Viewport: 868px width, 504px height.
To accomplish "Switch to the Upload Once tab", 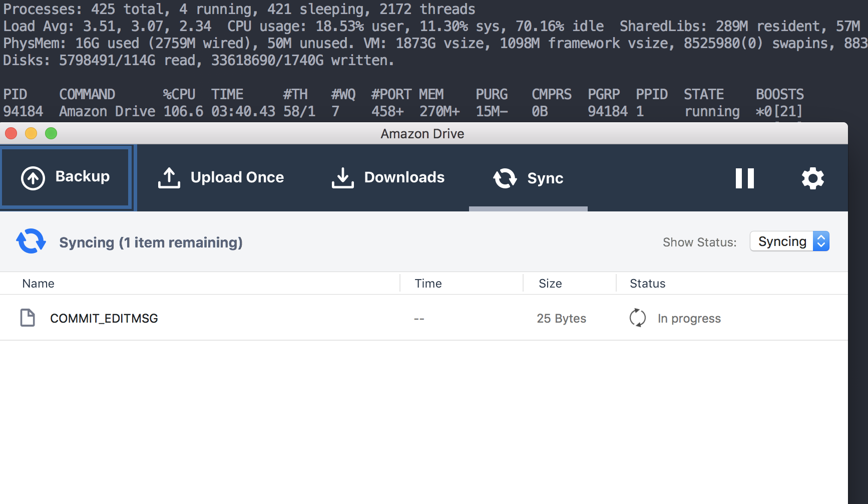I will [220, 177].
